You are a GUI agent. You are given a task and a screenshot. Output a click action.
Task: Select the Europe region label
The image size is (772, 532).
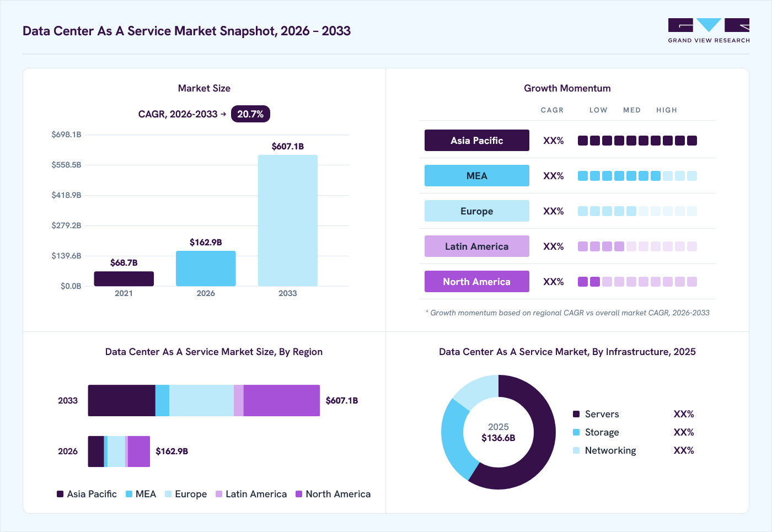click(477, 211)
